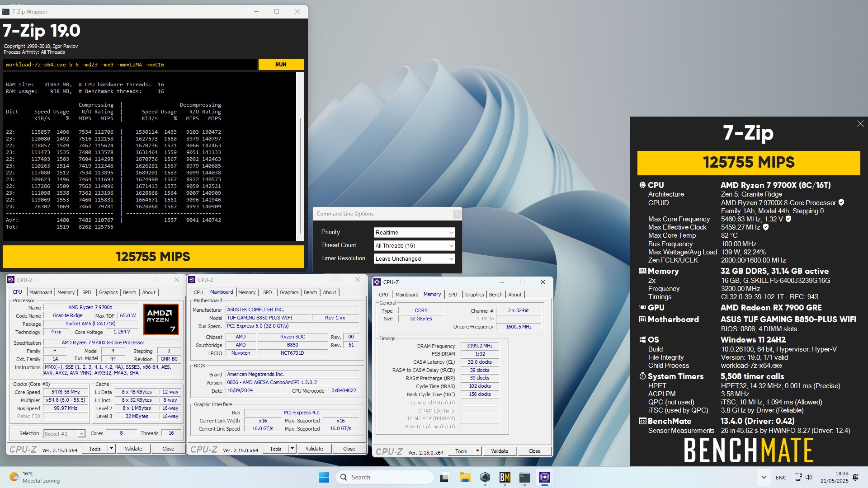Click Tools button in right CPU-Z window
This screenshot has height=488, width=868.
(x=461, y=451)
